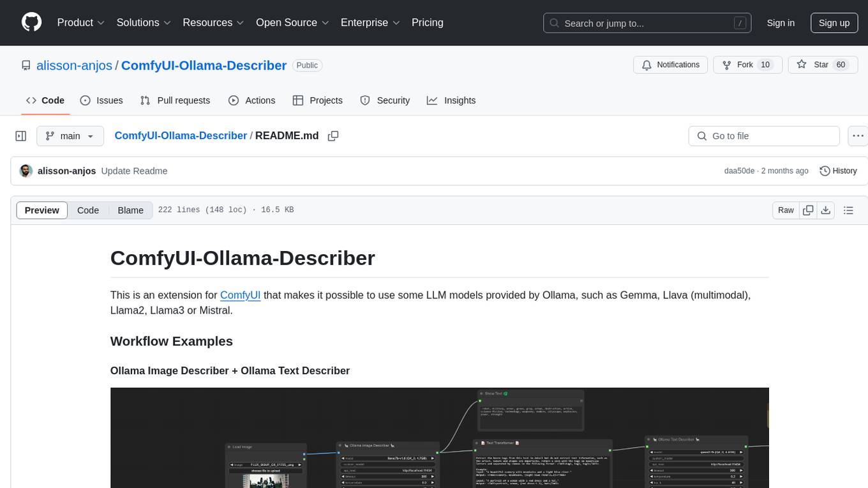Focus the Search or jump to field
This screenshot has height=488, width=868.
click(x=648, y=23)
